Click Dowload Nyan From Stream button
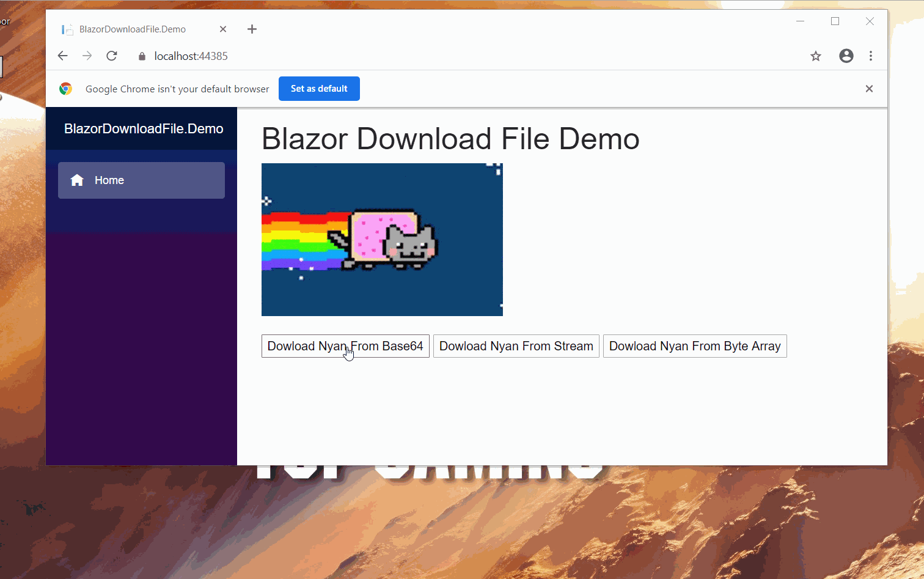The width and height of the screenshot is (924, 579). (516, 346)
